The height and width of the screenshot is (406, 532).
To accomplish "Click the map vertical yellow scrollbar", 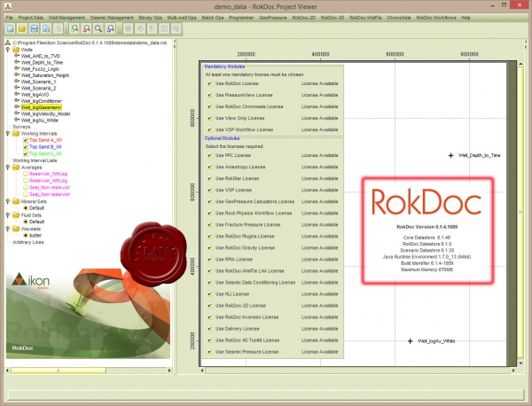I will [x=520, y=212].
